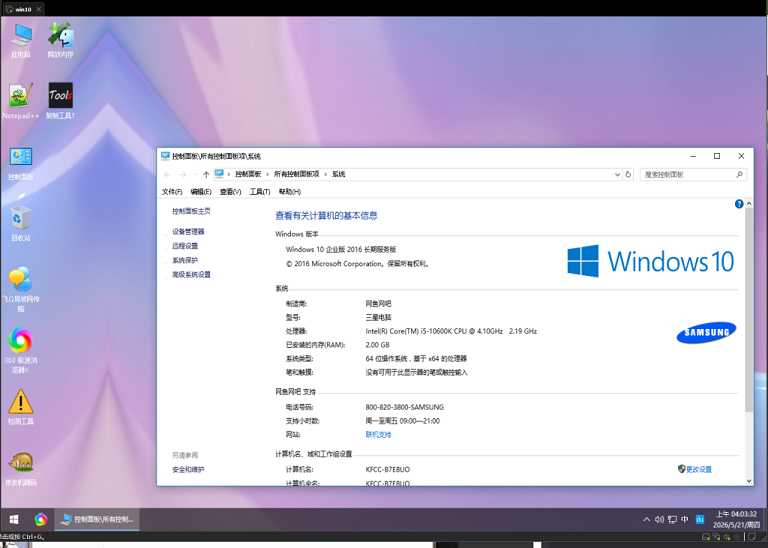
Task: Click the blue tray icon beside the clock
Action: click(x=700, y=519)
